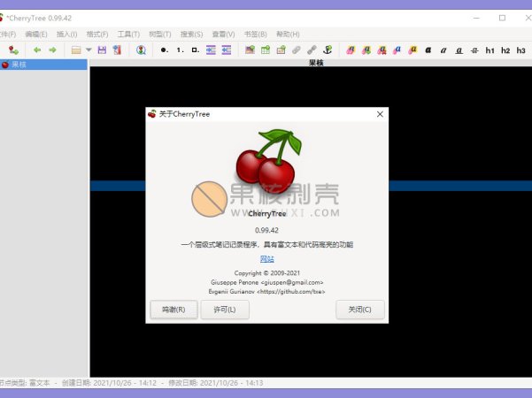Click the Copyright © 2009-2021 text
This screenshot has height=398, width=532.
point(267,273)
